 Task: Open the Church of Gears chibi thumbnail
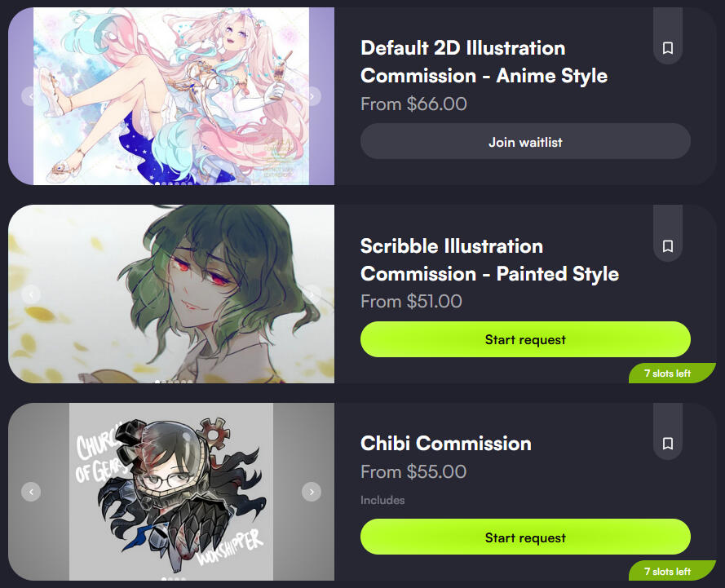click(171, 492)
